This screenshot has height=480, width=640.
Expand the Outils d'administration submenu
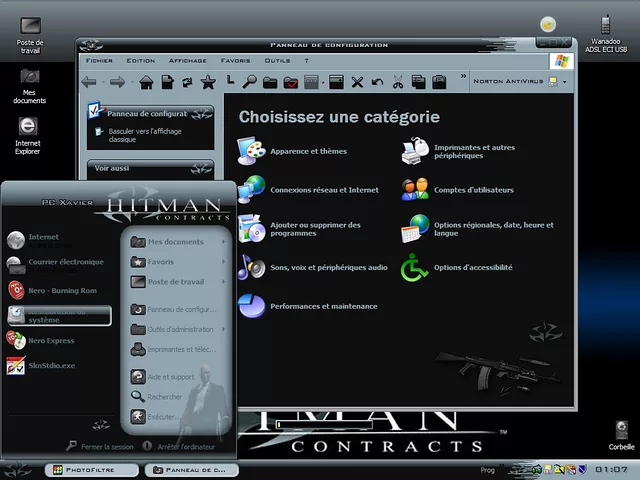click(223, 330)
